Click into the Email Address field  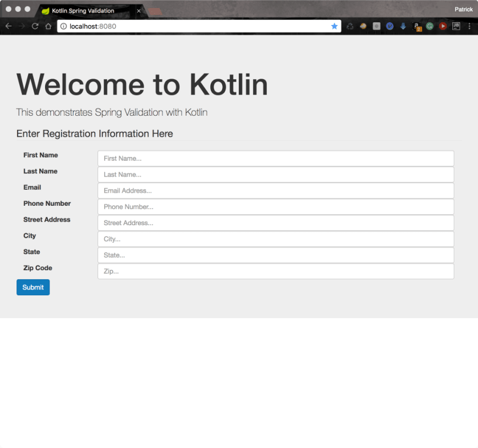[x=276, y=191]
